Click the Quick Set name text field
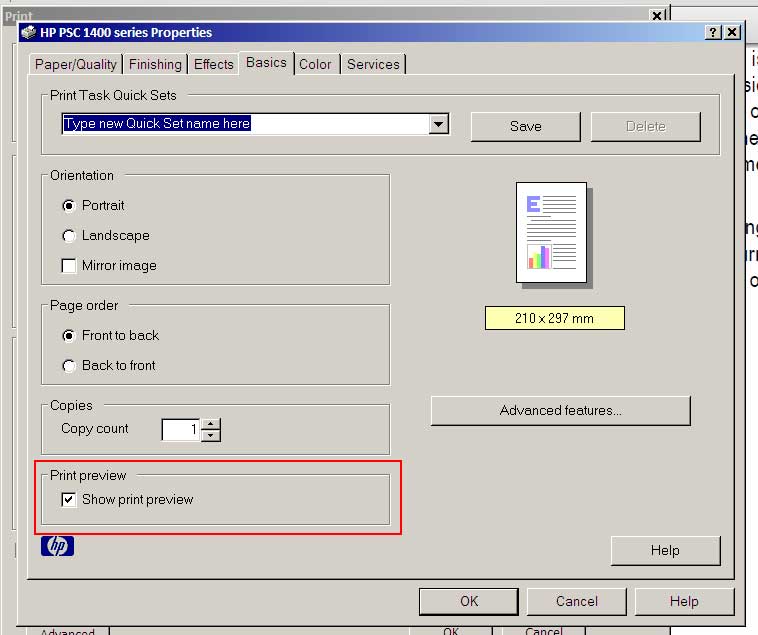Viewport: 758px width, 635px height. click(x=245, y=124)
